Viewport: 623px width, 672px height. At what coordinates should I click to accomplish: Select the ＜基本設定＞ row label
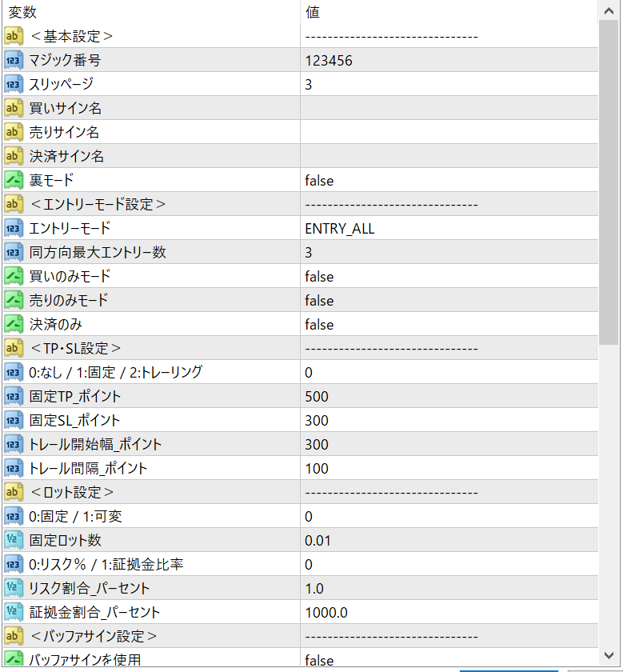click(x=71, y=36)
